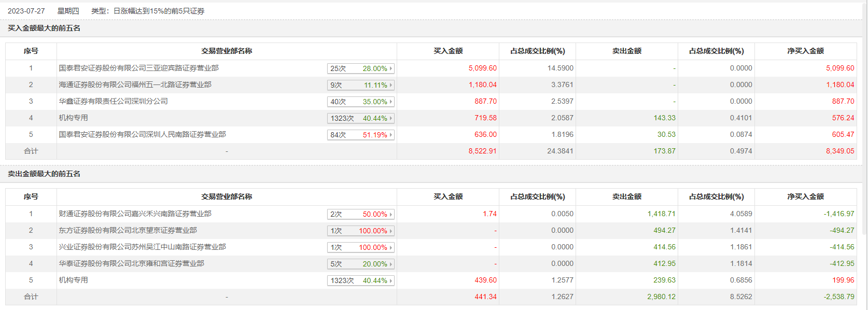
Task: Click 东方证券北京望京证券营业部 link
Action: click(x=128, y=230)
